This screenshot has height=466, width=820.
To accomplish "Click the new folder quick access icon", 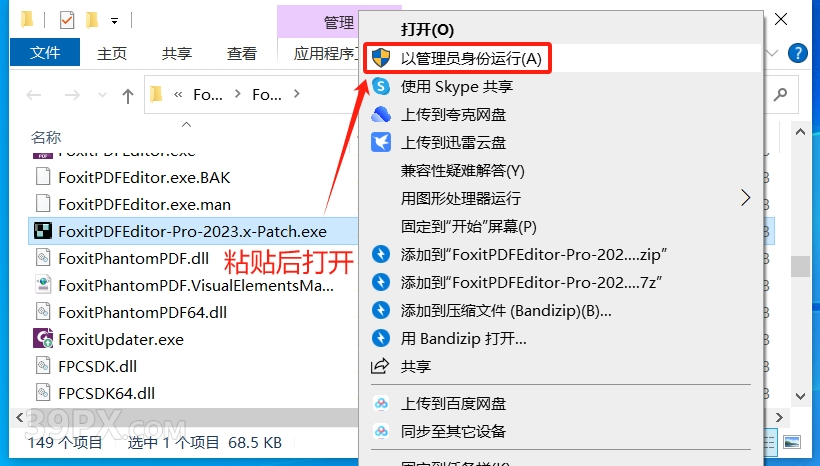I will [x=93, y=20].
